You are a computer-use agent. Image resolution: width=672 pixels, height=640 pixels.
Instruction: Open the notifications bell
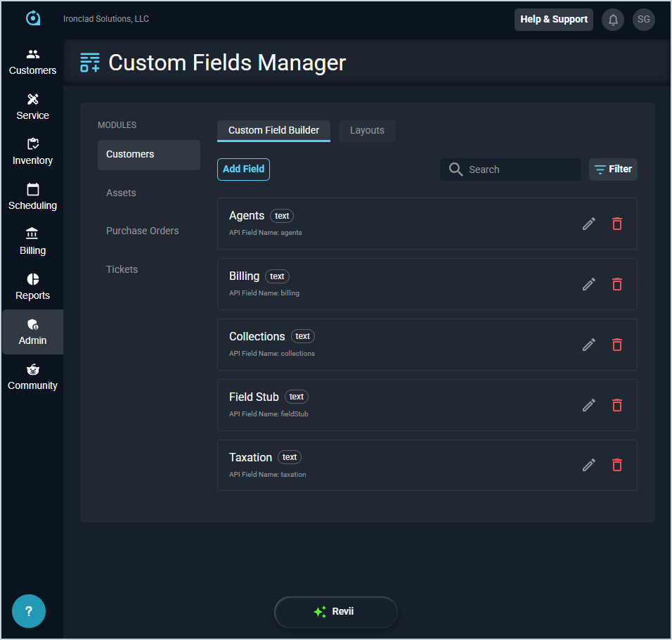pyautogui.click(x=613, y=20)
